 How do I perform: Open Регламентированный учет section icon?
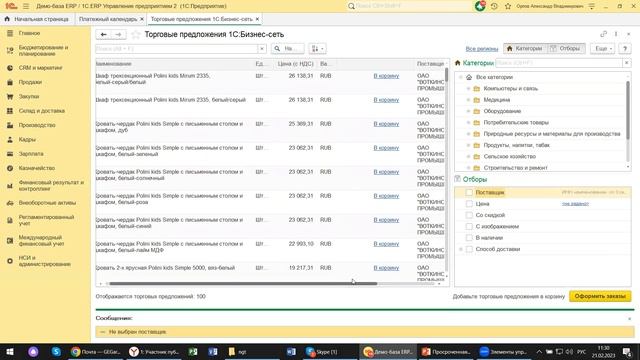point(10,220)
